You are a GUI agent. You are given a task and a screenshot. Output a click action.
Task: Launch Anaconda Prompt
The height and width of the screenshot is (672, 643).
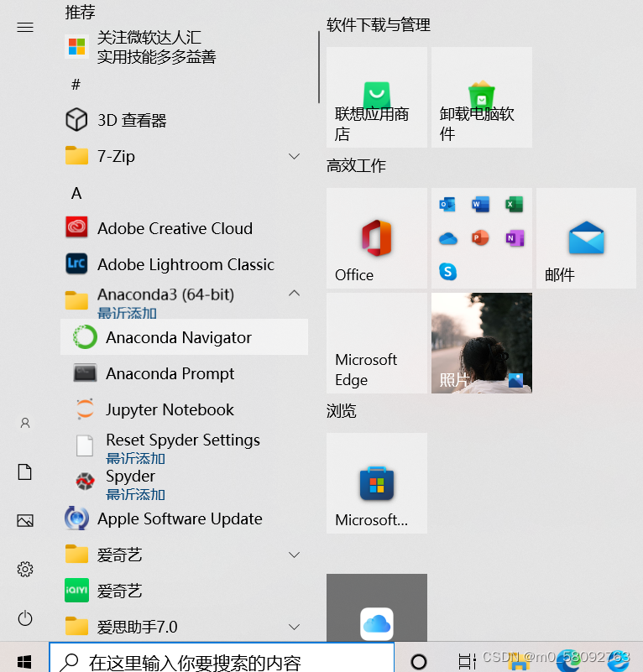pyautogui.click(x=184, y=373)
